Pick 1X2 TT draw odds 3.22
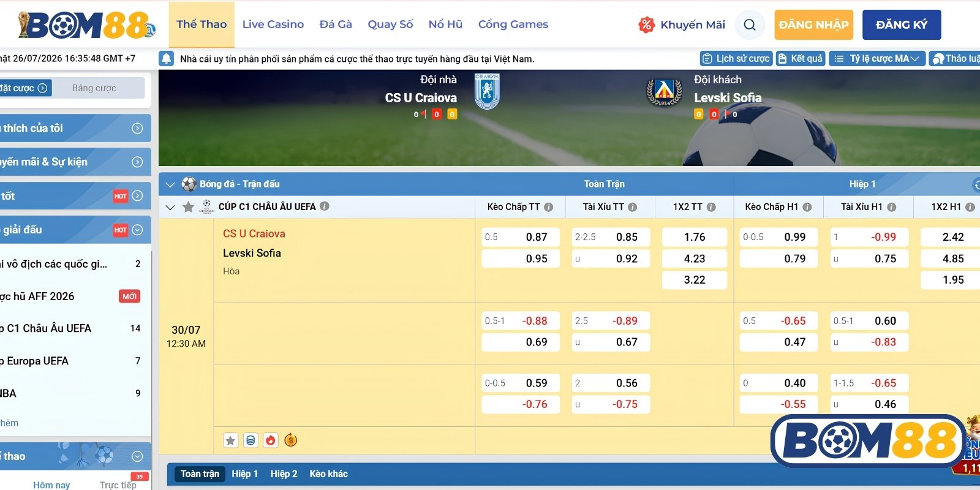Image resolution: width=980 pixels, height=490 pixels. click(695, 280)
